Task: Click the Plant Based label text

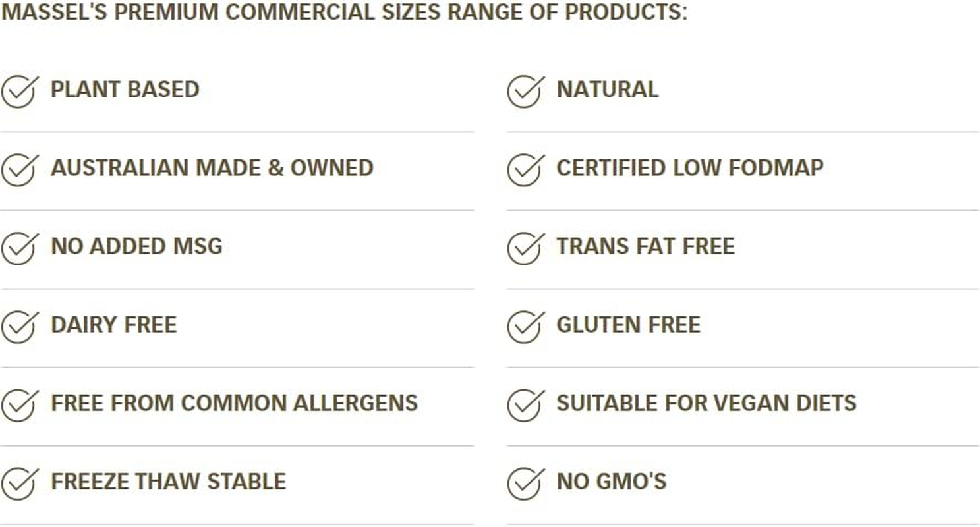Action: pyautogui.click(x=125, y=90)
